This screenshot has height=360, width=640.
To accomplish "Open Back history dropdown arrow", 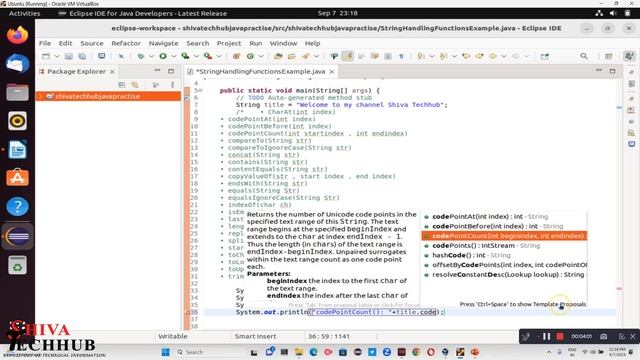I will [x=504, y=56].
